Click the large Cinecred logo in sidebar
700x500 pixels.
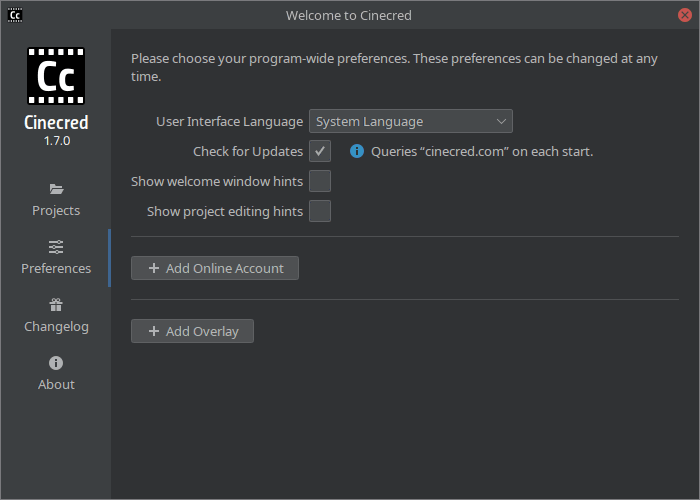point(56,76)
